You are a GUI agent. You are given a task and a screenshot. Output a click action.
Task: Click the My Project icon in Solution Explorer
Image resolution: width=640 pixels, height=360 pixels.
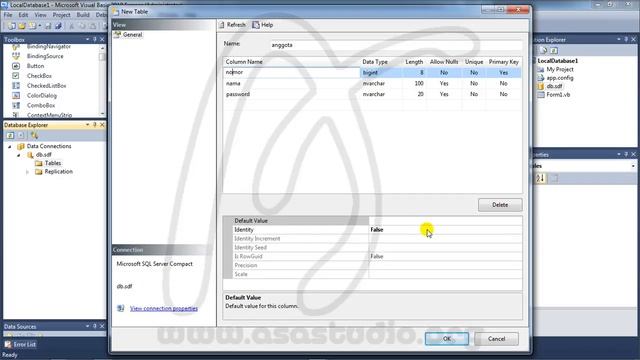click(x=541, y=69)
